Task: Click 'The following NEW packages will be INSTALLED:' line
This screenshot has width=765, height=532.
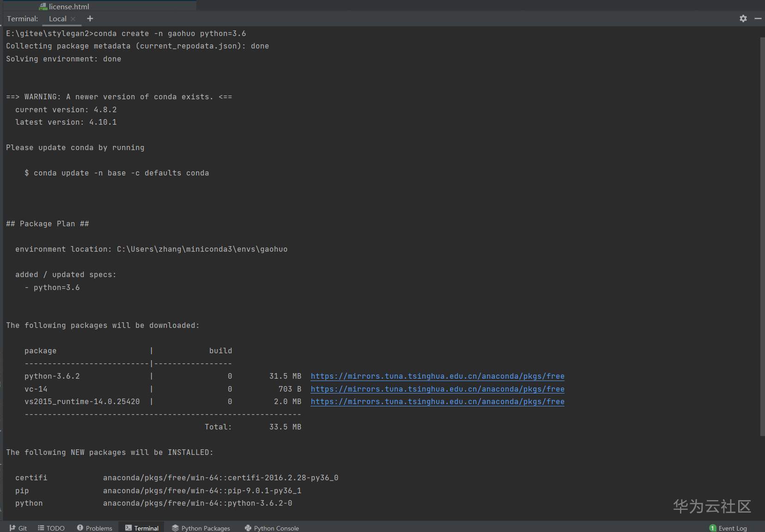Action: [110, 453]
